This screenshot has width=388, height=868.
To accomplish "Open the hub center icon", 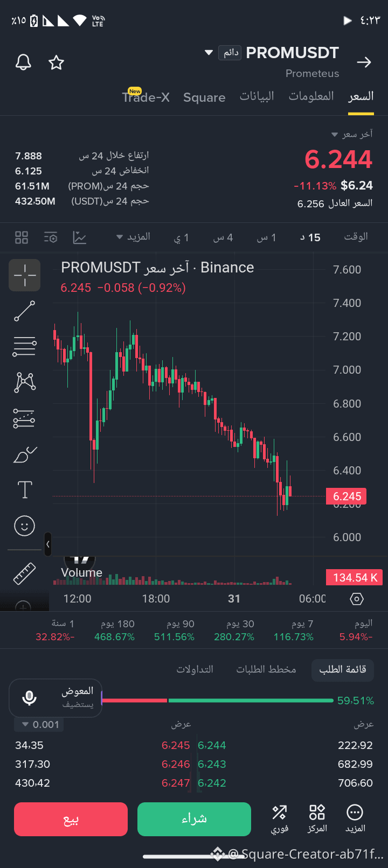I will [x=317, y=819].
